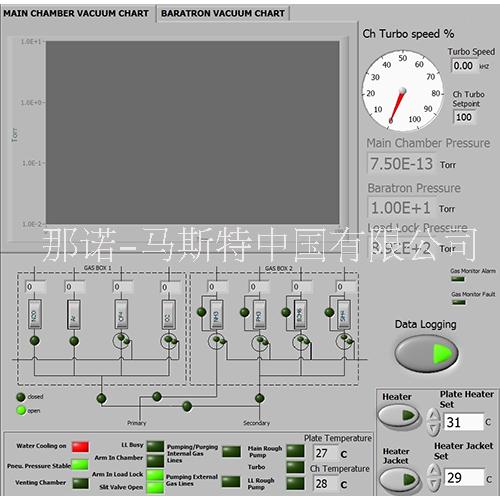Click Gas Box 1 outlet valve
This screenshot has width=500, height=500.
[x=101, y=398]
